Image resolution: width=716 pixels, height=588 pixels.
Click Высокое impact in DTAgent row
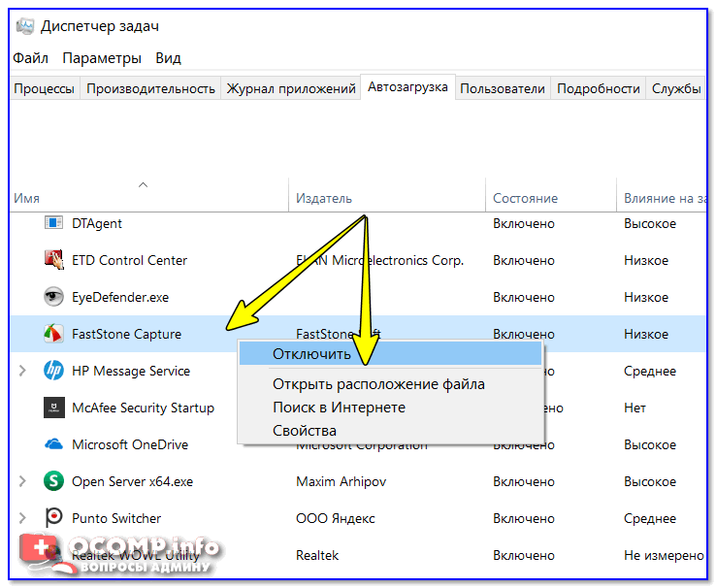[650, 223]
